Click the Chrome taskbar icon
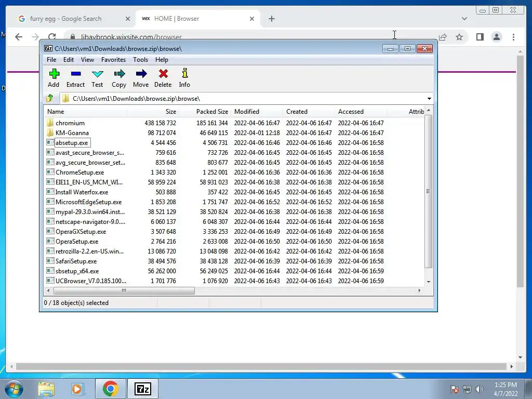The height and width of the screenshot is (399, 532). (x=110, y=389)
